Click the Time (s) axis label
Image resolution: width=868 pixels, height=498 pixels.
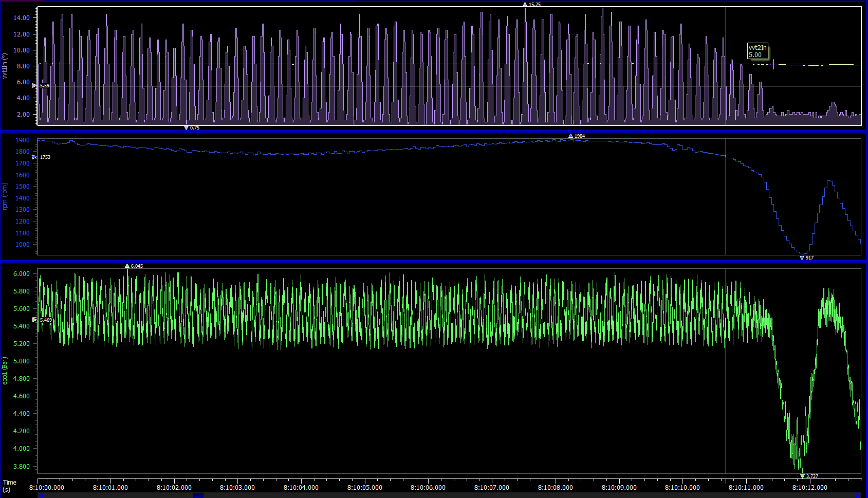9,486
